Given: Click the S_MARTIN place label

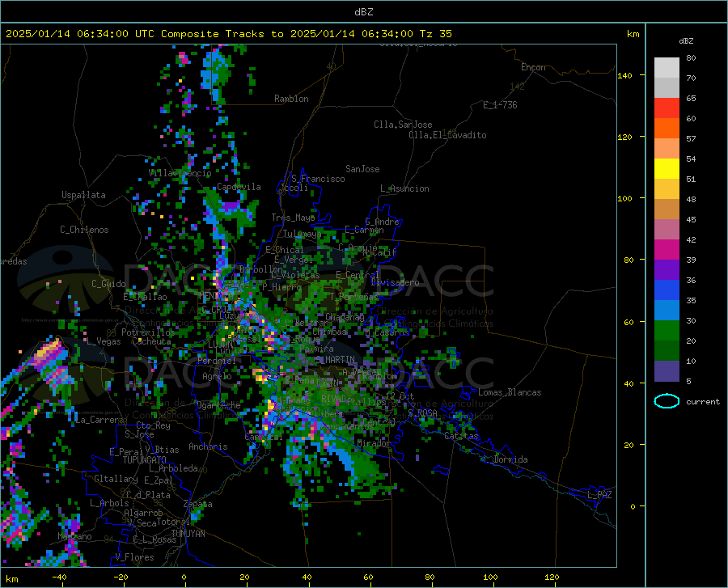Looking at the screenshot, I should (x=335, y=360).
